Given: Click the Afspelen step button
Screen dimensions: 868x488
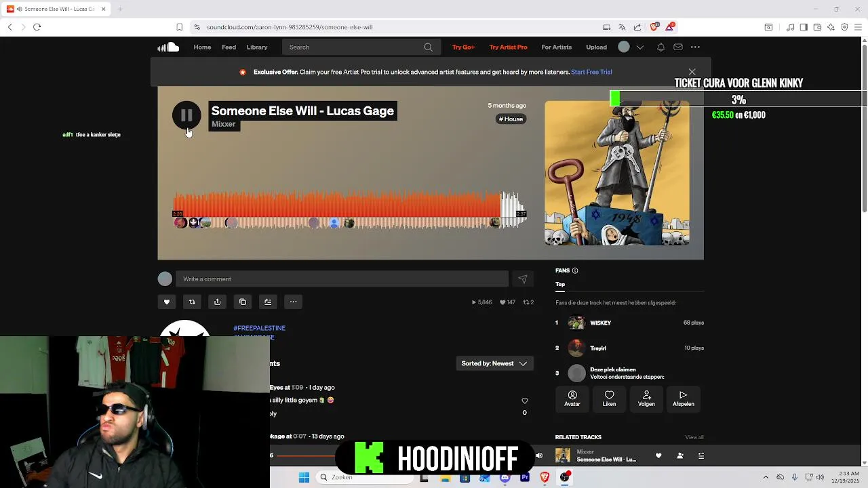Looking at the screenshot, I should (683, 398).
